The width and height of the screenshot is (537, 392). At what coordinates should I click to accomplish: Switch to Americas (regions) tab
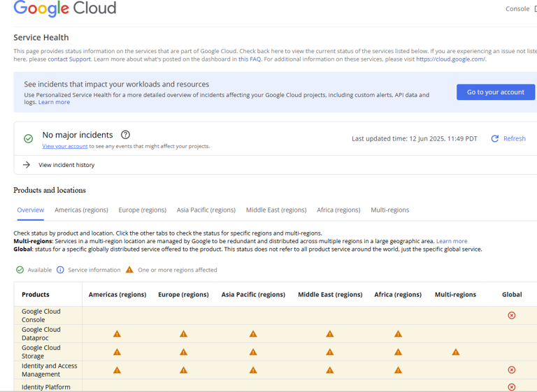pos(81,210)
